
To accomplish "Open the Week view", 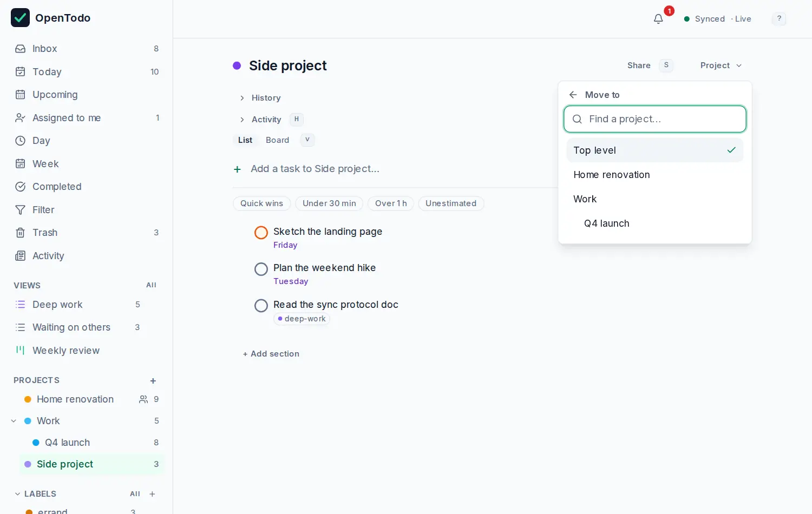I will pyautogui.click(x=87, y=164).
